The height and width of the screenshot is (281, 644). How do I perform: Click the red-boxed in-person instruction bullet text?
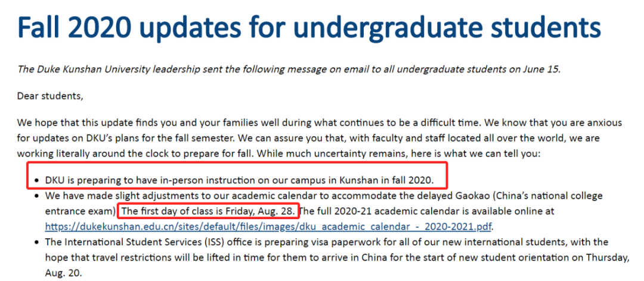pyautogui.click(x=240, y=179)
